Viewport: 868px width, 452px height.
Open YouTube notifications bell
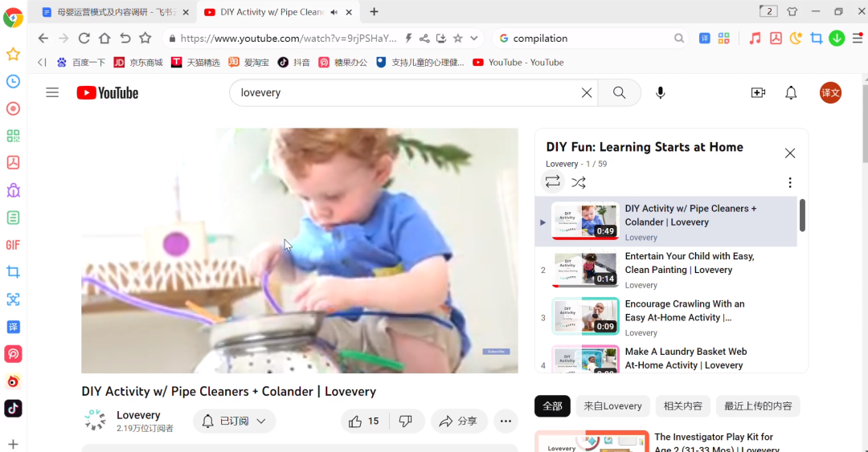point(791,92)
